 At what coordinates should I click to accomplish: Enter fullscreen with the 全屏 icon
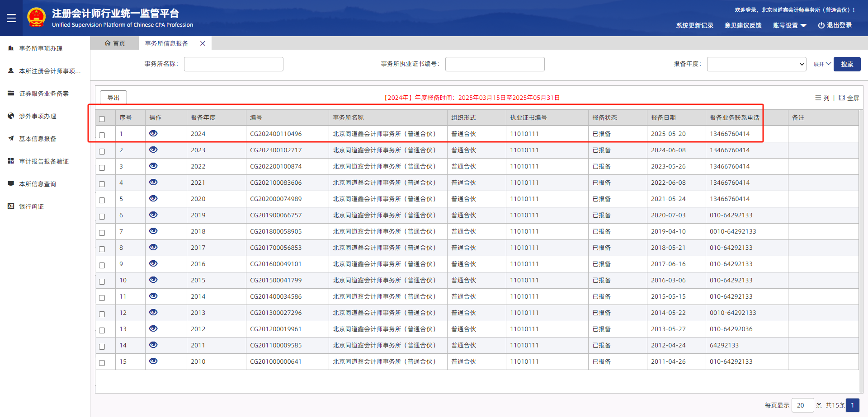tap(842, 98)
